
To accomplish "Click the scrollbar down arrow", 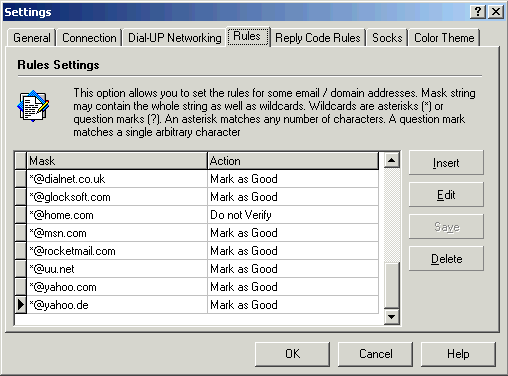I will (392, 316).
